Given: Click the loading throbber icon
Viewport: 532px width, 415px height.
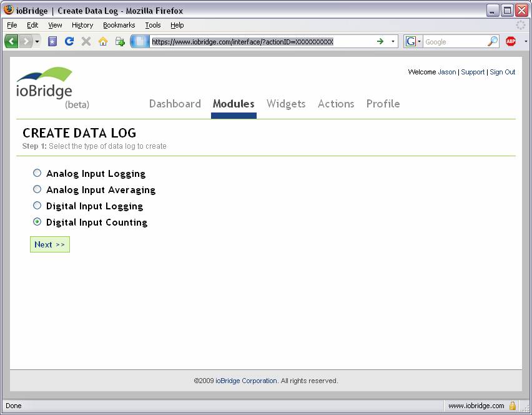Looking at the screenshot, I should pyautogui.click(x=521, y=25).
